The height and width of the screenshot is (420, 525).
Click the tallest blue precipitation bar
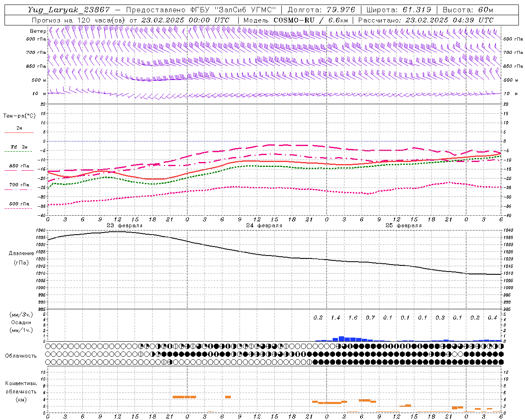[x=341, y=339]
